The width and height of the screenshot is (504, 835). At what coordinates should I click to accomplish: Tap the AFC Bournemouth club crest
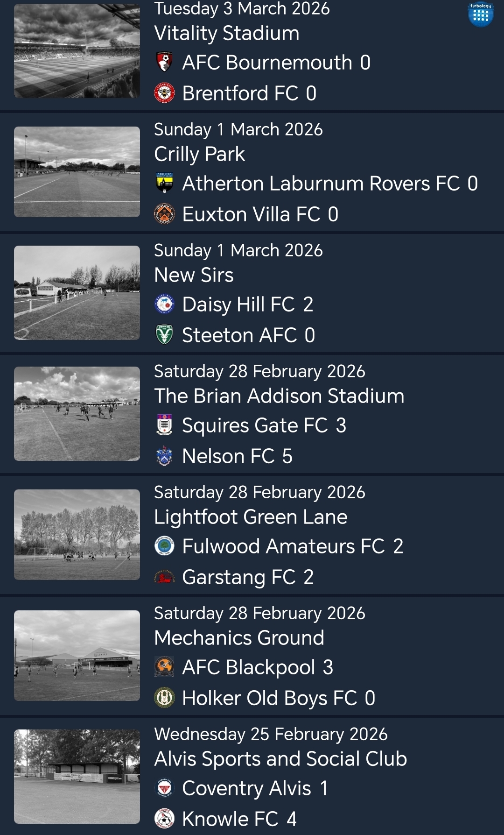(164, 62)
